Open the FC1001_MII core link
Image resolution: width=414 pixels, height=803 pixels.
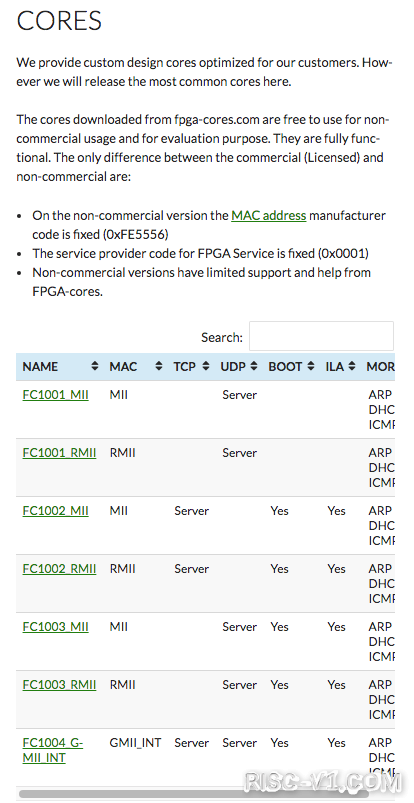pos(55,395)
